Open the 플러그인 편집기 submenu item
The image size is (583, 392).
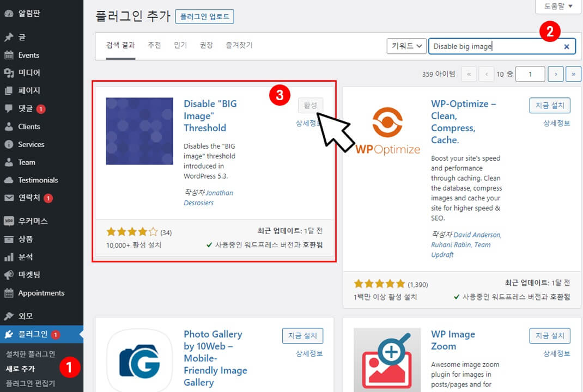pyautogui.click(x=31, y=383)
